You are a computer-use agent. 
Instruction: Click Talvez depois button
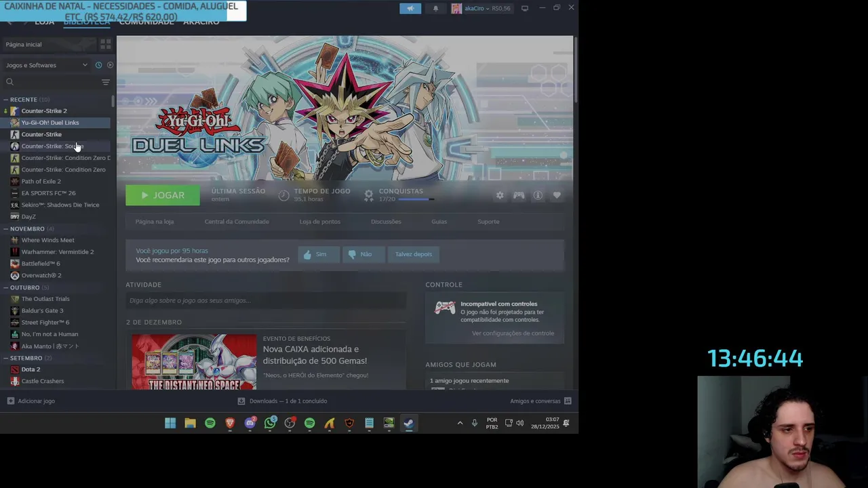point(414,254)
